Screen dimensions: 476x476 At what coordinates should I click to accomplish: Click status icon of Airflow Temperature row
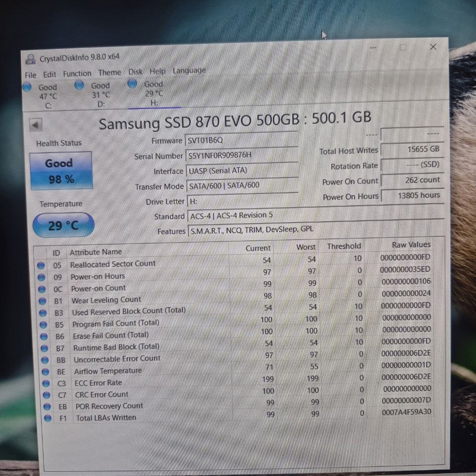point(46,372)
